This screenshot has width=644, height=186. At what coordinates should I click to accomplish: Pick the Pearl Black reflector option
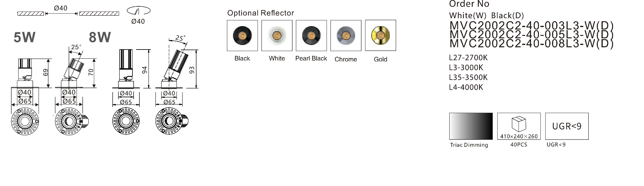click(311, 36)
